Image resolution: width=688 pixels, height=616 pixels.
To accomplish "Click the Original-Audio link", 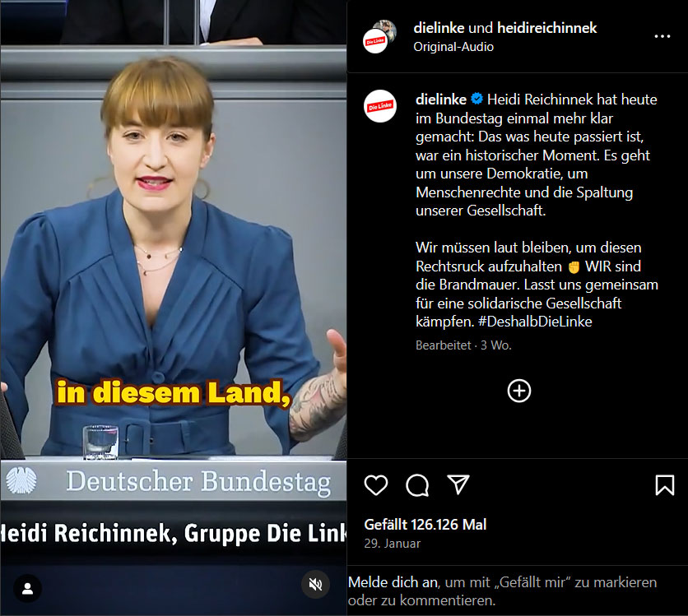I will click(453, 47).
